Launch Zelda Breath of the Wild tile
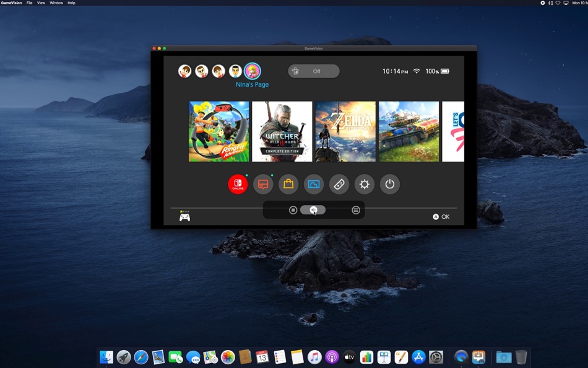The image size is (588, 368). pos(345,131)
